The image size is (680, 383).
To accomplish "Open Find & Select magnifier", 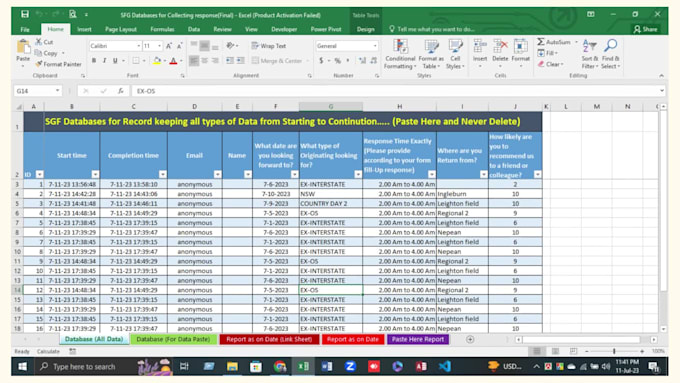I will click(x=611, y=54).
